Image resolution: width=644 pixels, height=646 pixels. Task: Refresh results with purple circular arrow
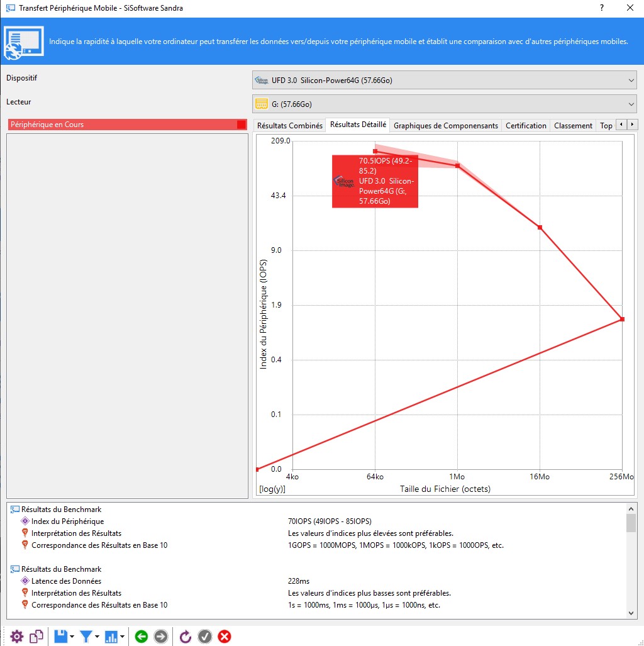(x=186, y=637)
